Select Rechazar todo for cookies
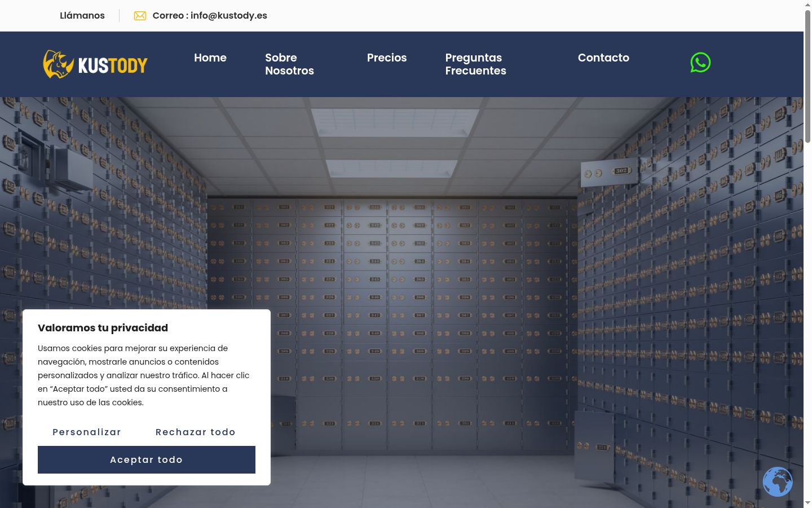 [196, 432]
